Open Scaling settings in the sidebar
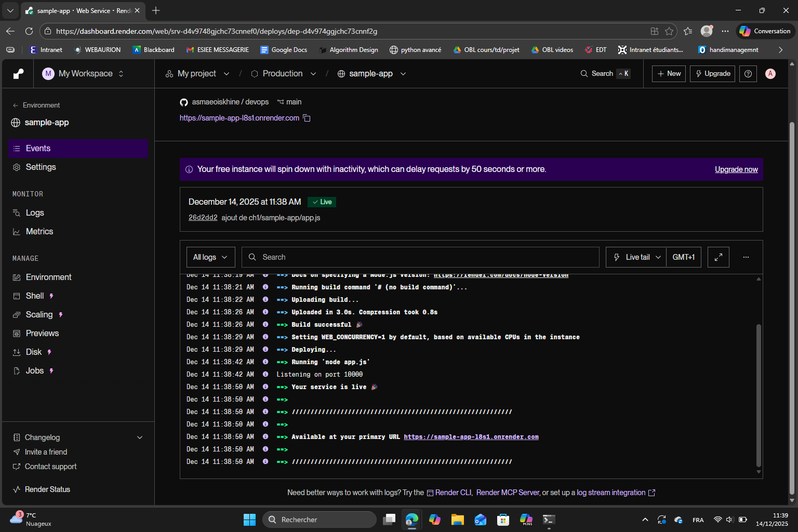Image resolution: width=798 pixels, height=532 pixels. [x=39, y=314]
